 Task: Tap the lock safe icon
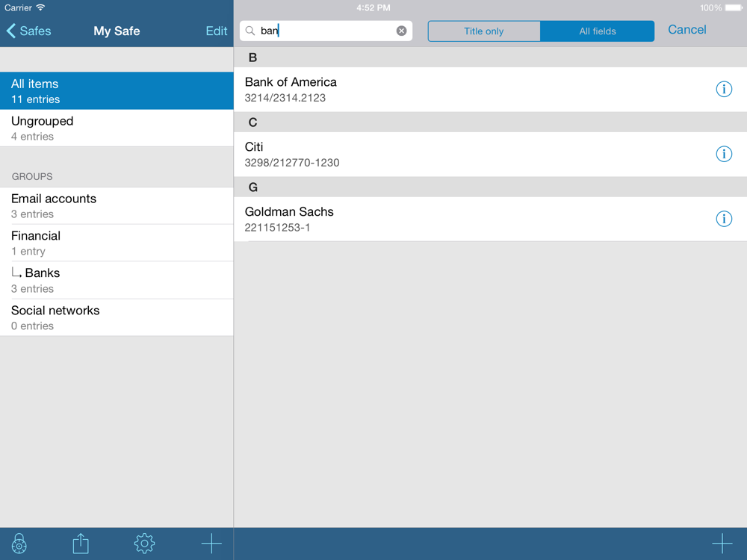click(x=19, y=544)
